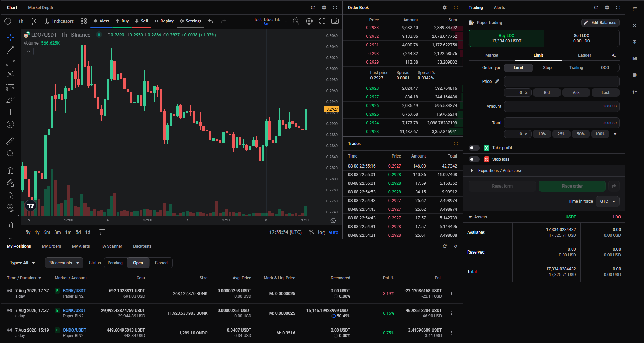Click the Buy LDO button
The width and height of the screenshot is (644, 343).
point(506,38)
